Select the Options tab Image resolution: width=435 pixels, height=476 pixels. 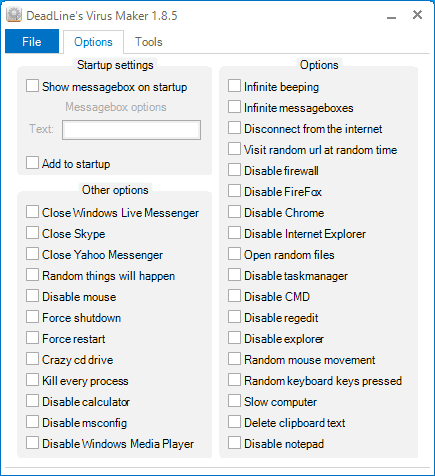tap(93, 42)
